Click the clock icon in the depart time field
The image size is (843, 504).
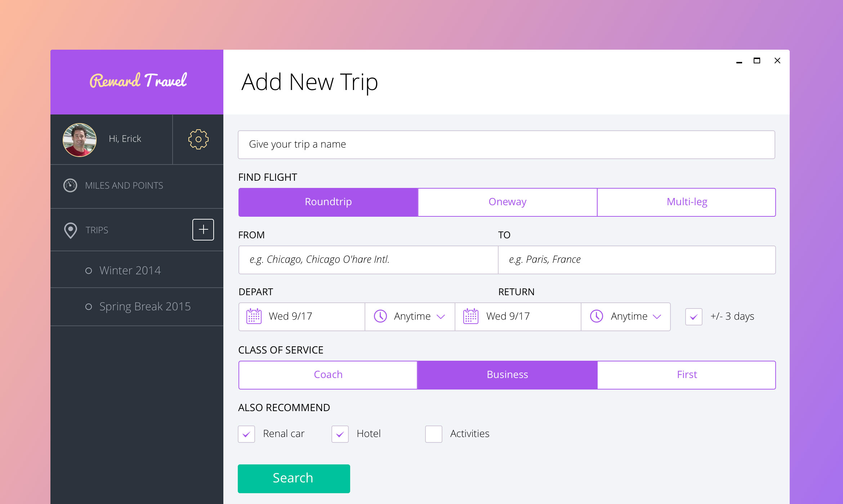tap(380, 316)
